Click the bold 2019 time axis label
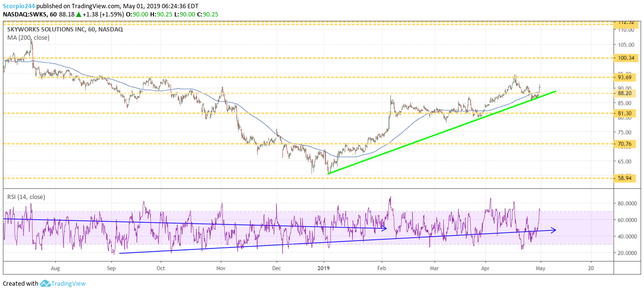The width and height of the screenshot is (644, 292). coord(323,267)
